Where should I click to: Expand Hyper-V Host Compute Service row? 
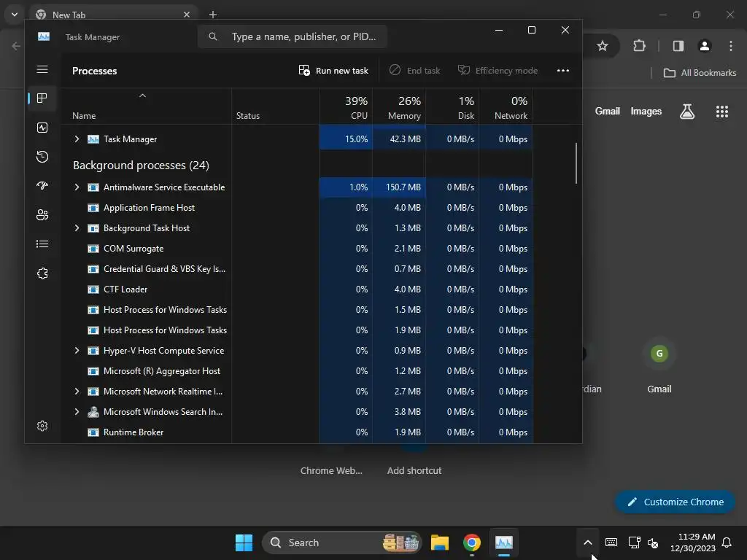point(77,351)
